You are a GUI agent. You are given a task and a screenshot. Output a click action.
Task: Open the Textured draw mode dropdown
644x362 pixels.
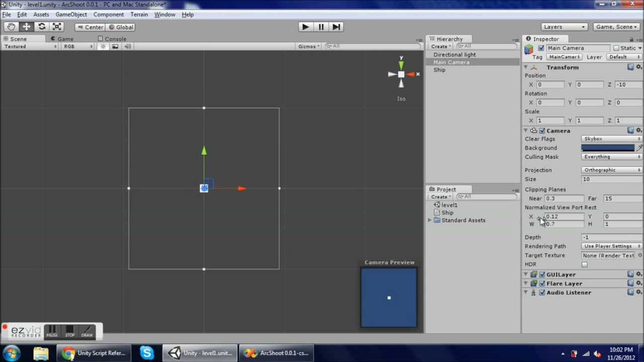[31, 46]
